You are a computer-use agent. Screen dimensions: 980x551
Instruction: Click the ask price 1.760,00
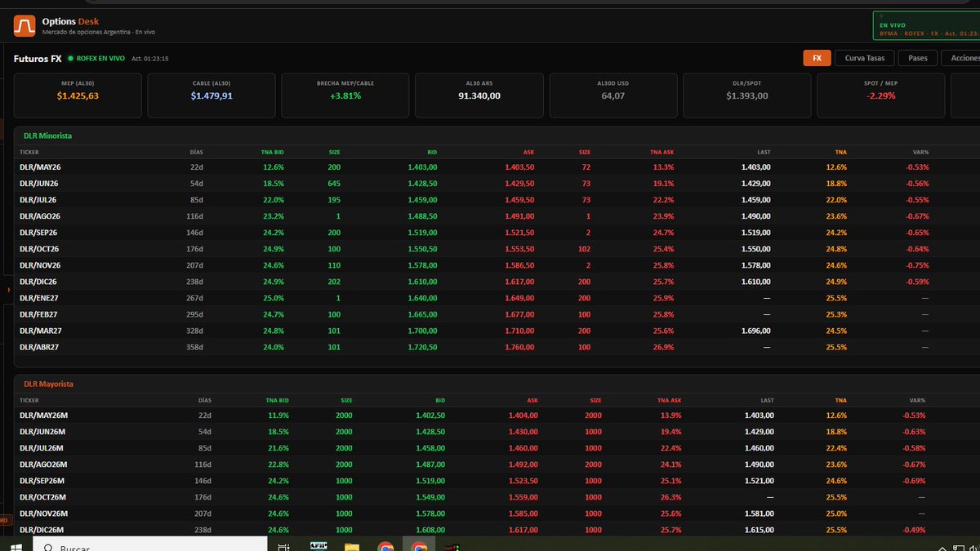tap(520, 347)
